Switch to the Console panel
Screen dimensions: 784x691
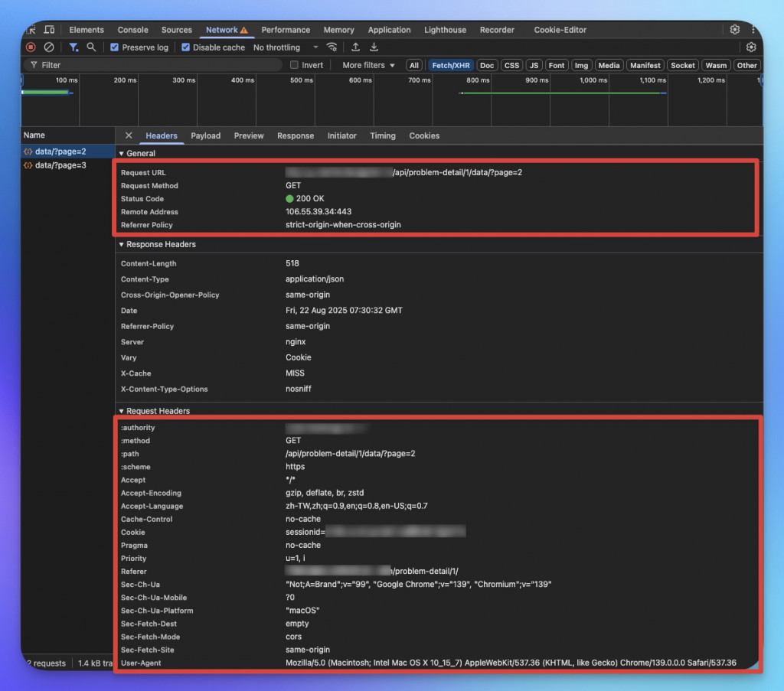point(132,30)
